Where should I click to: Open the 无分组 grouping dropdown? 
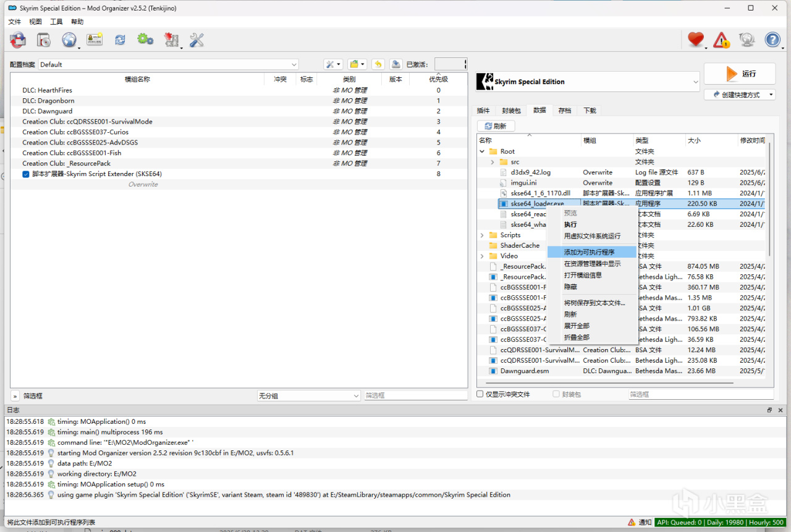[309, 395]
